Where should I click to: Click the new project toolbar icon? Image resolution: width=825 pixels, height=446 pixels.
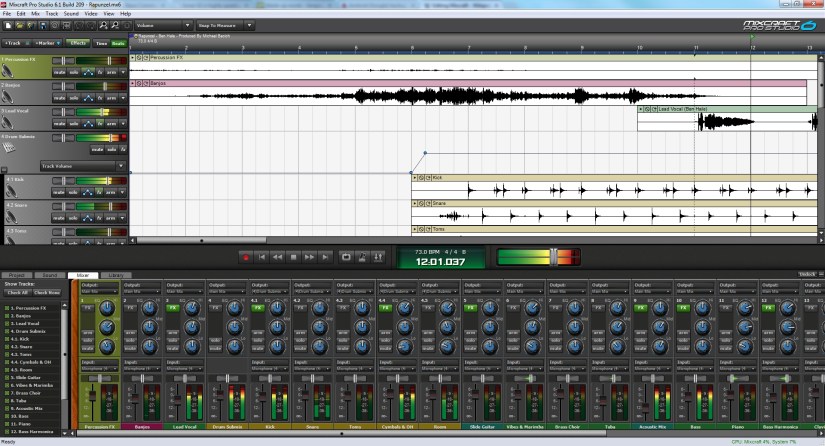7,25
